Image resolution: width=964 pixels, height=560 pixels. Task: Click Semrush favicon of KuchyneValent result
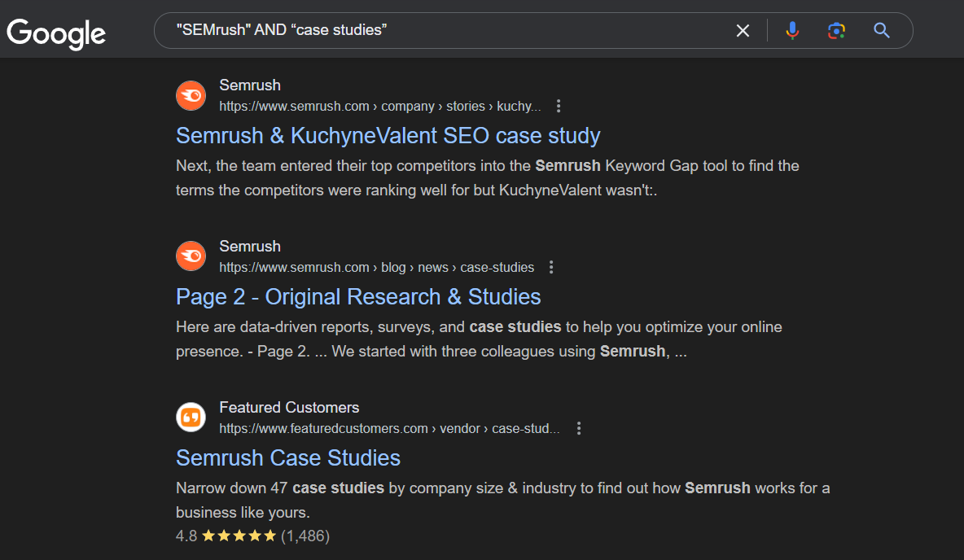[x=191, y=95]
